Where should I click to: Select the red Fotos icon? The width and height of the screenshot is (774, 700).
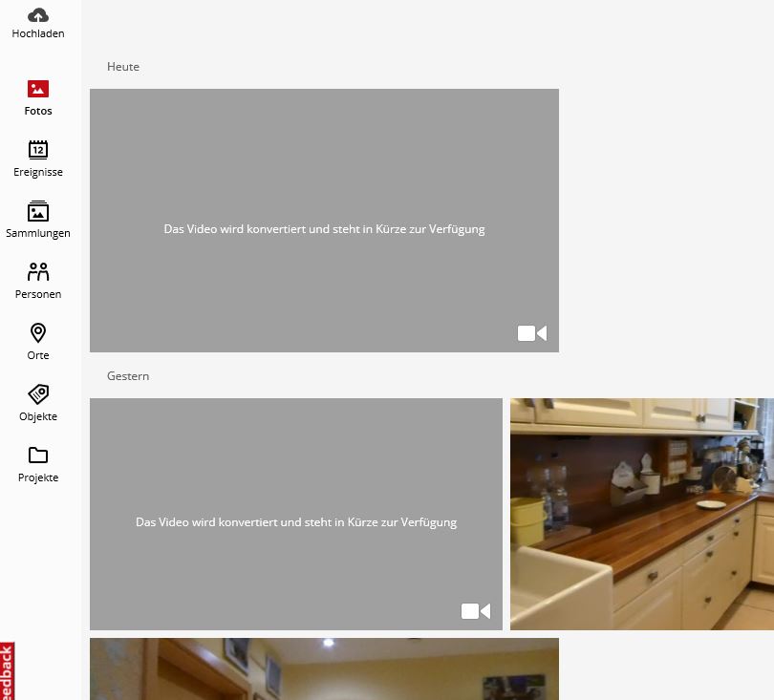pos(38,89)
